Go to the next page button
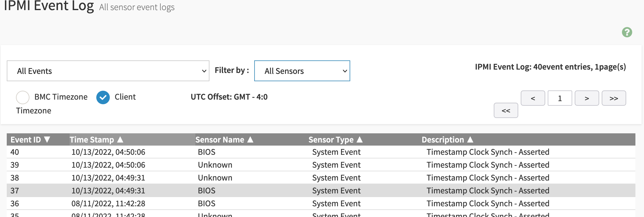 tap(587, 98)
